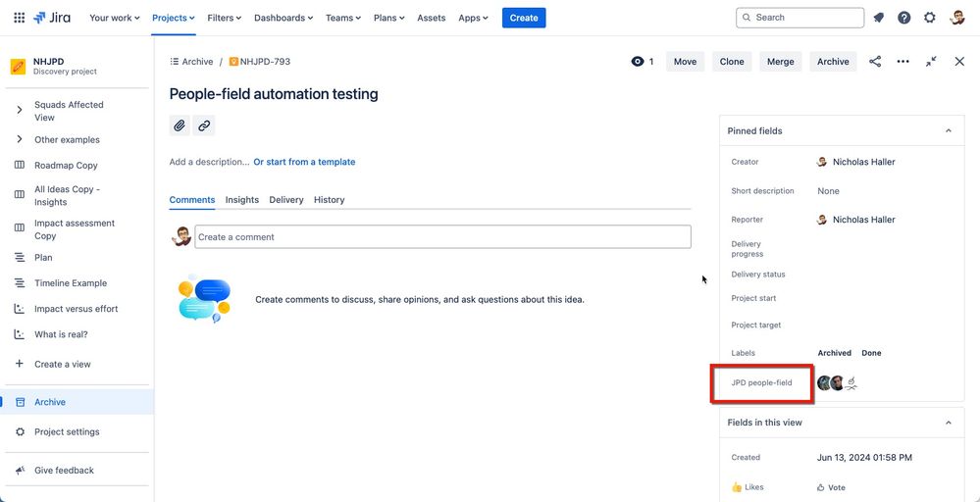The height and width of the screenshot is (502, 980).
Task: Open the Plans dropdown
Action: pos(389,18)
